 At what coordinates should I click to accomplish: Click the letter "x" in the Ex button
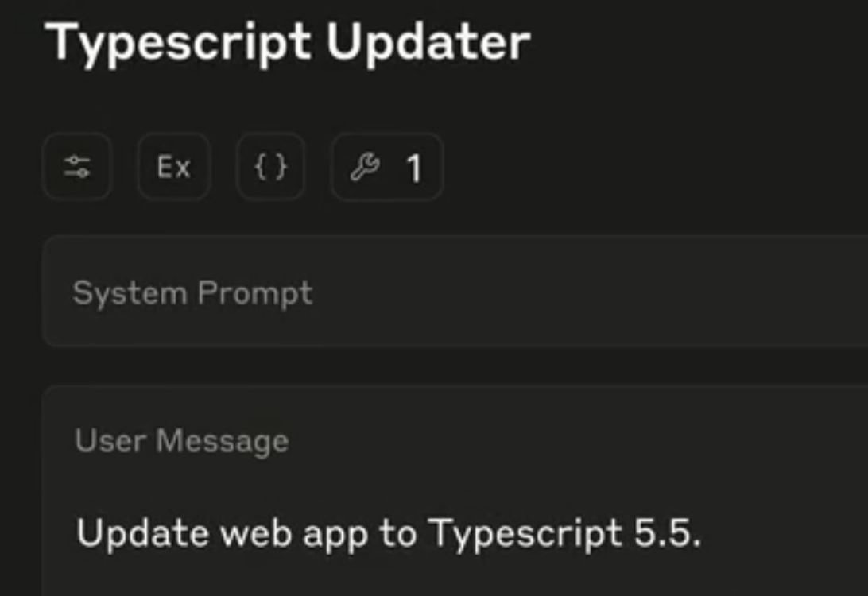182,168
